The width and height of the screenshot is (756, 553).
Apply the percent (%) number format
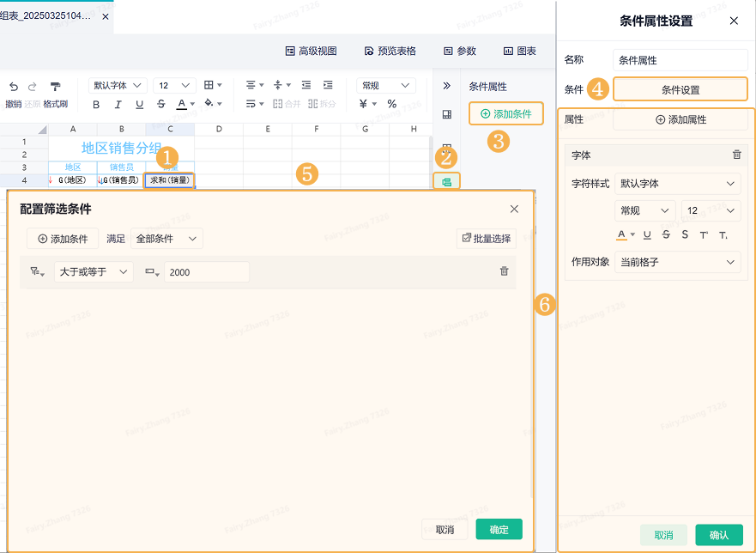392,104
